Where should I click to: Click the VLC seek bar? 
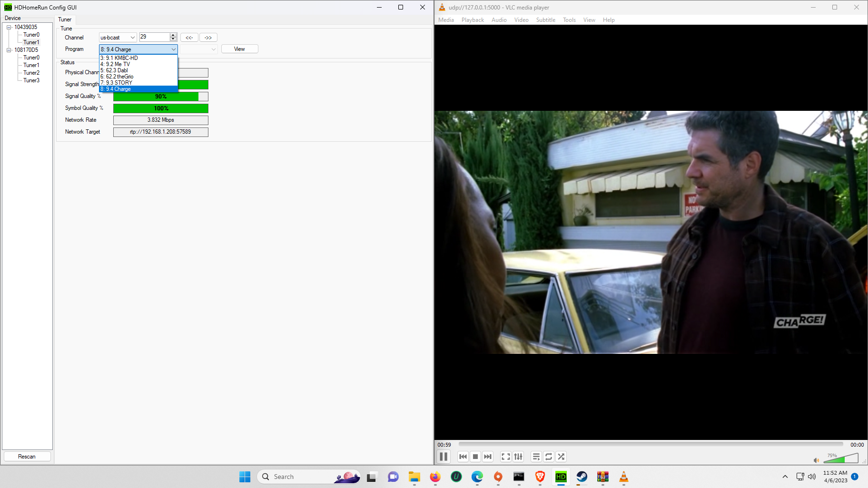(x=651, y=444)
